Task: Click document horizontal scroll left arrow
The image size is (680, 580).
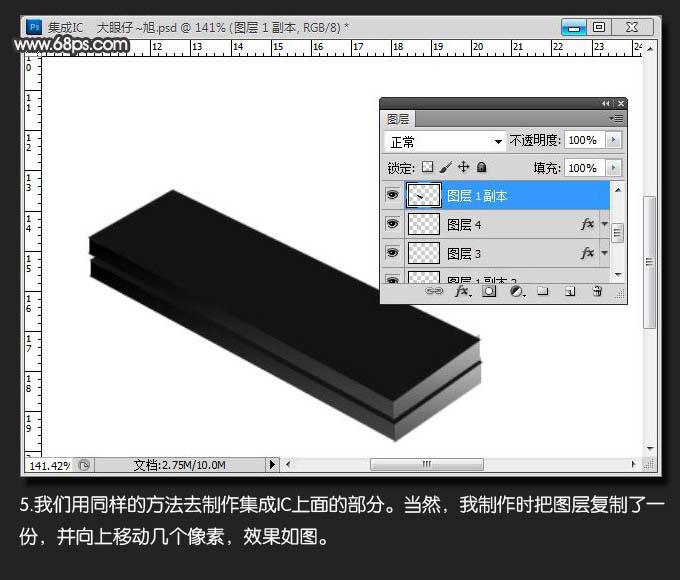Action: tap(288, 464)
